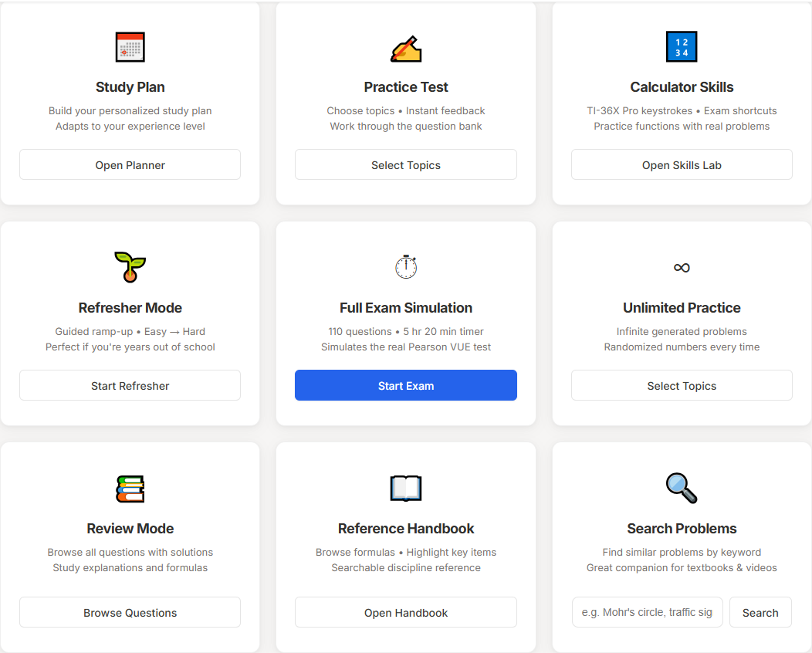Click the Reference Handbook open book icon

[x=406, y=489]
